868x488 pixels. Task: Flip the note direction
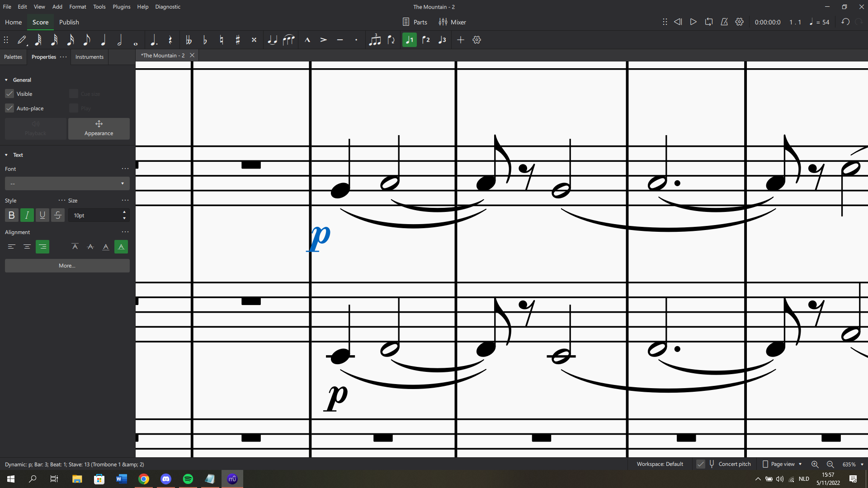392,40
